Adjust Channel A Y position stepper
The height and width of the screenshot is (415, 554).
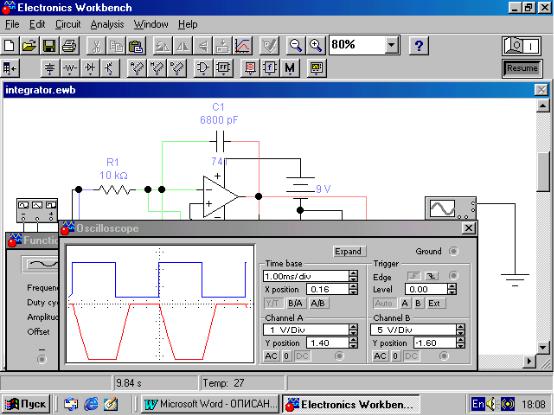click(x=353, y=343)
